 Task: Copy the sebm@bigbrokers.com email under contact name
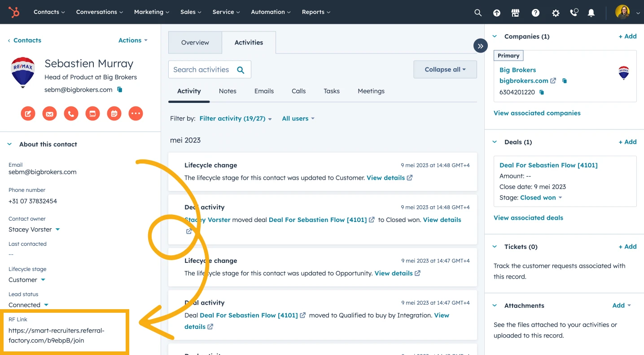pos(120,89)
